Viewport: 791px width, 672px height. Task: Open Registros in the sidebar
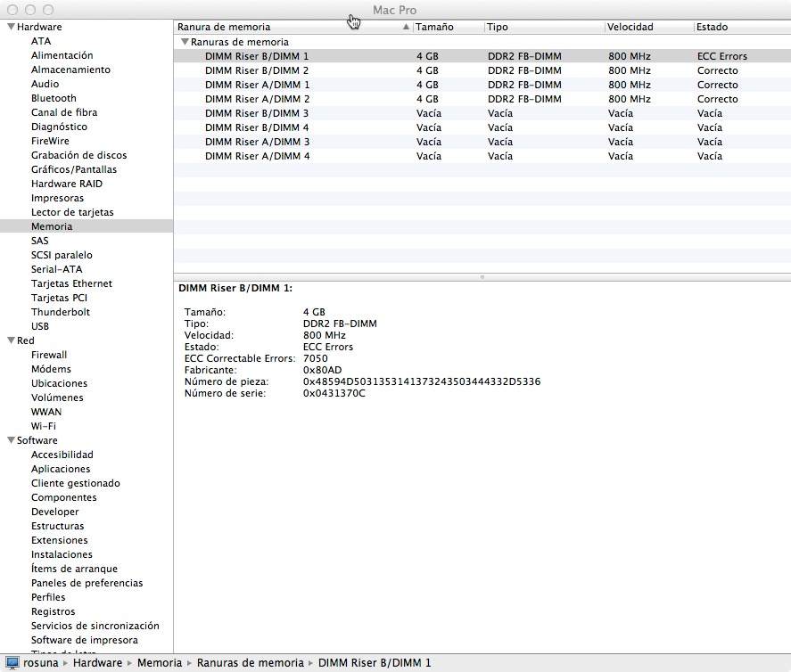point(53,611)
